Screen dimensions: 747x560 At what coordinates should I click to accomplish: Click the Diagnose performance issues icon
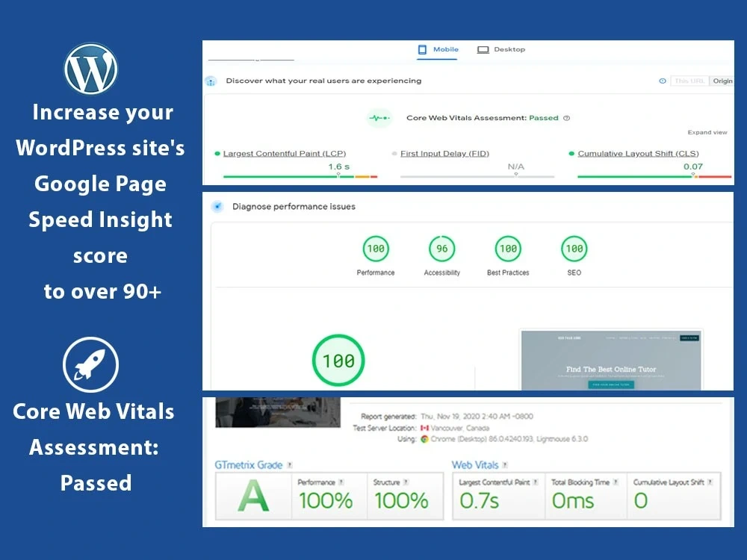[217, 206]
